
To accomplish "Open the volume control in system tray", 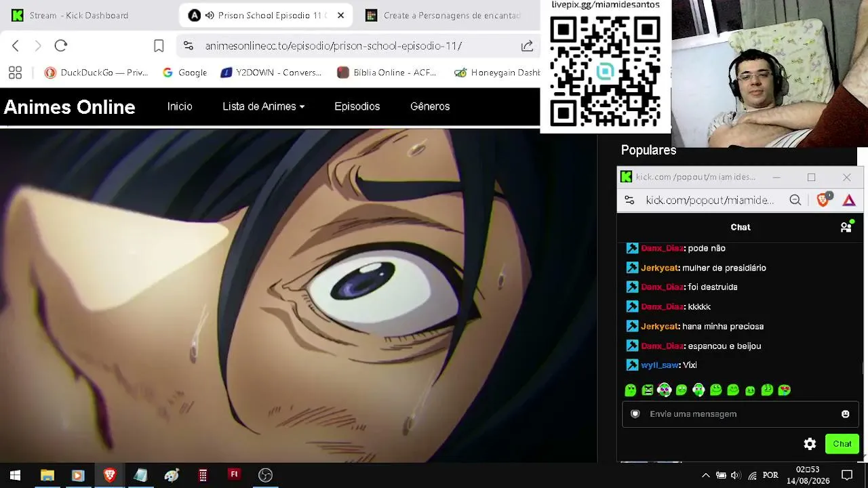I will tap(736, 475).
